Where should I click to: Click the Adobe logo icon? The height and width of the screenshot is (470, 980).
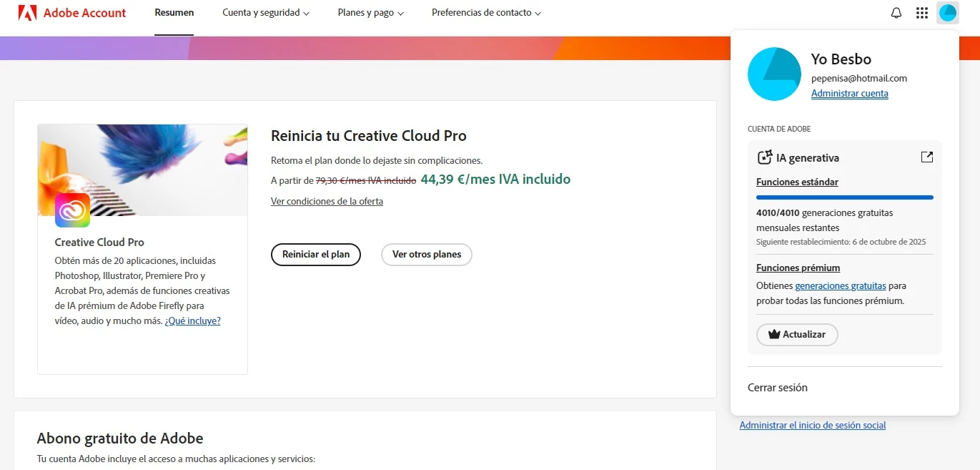28,12
